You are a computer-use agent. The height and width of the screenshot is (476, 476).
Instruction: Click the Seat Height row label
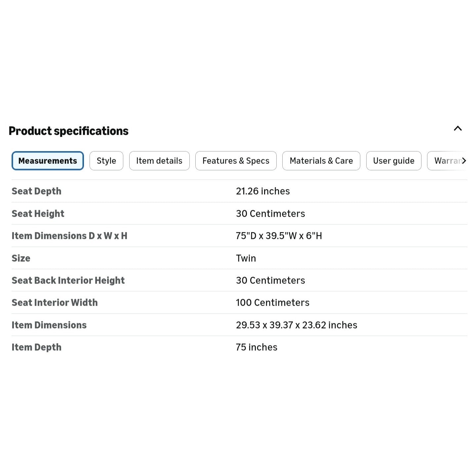coord(38,214)
